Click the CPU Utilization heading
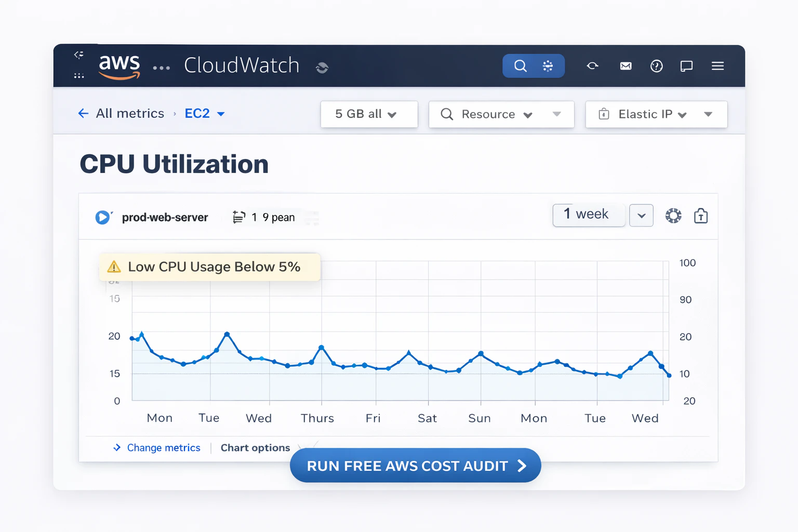The height and width of the screenshot is (532, 798). click(x=174, y=164)
